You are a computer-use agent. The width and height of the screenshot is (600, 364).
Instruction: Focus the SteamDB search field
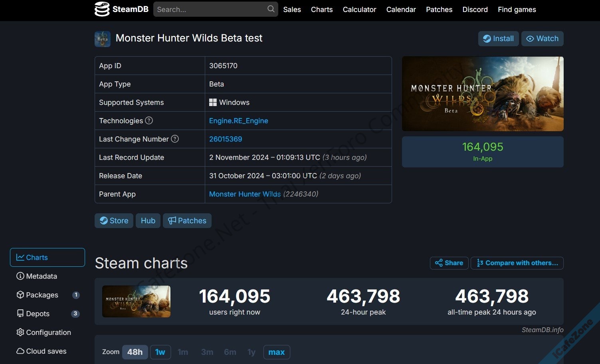coord(210,10)
